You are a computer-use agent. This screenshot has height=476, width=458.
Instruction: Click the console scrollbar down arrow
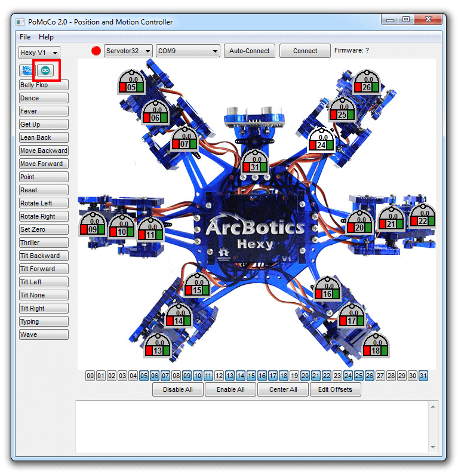point(433,447)
